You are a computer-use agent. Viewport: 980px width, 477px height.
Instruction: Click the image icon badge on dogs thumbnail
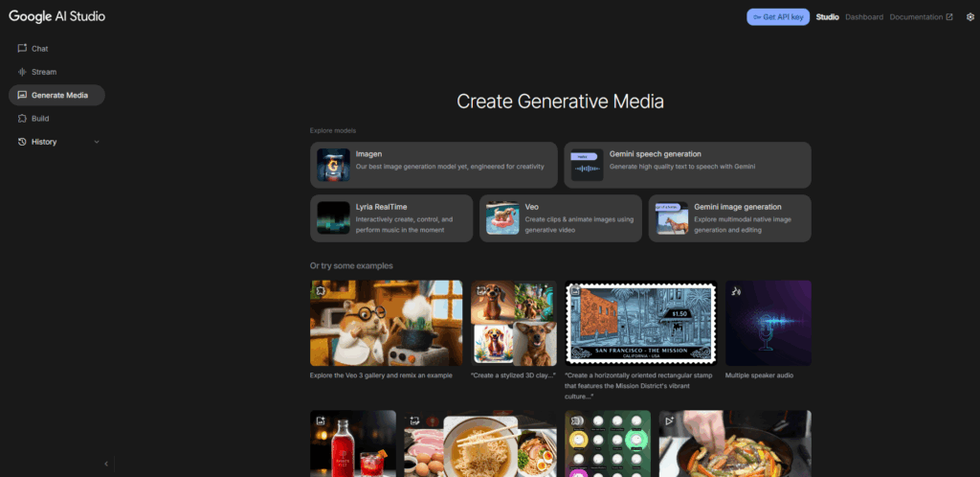[x=481, y=290]
